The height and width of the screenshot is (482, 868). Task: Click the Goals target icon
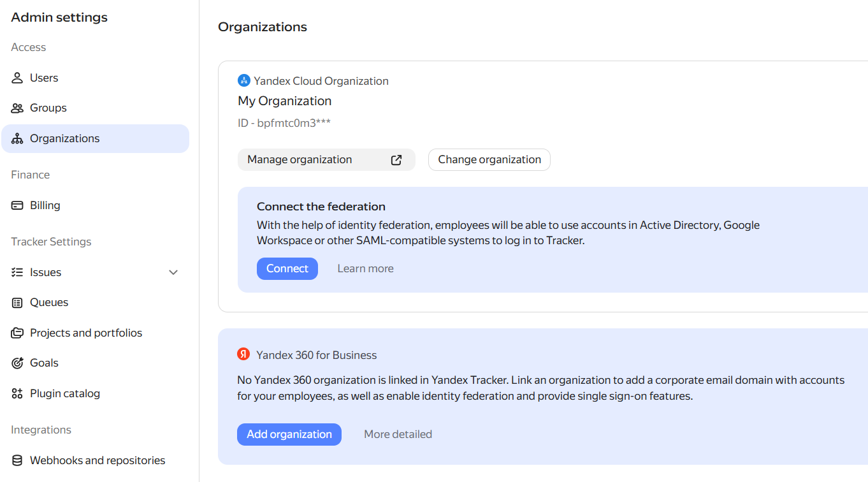(18, 363)
